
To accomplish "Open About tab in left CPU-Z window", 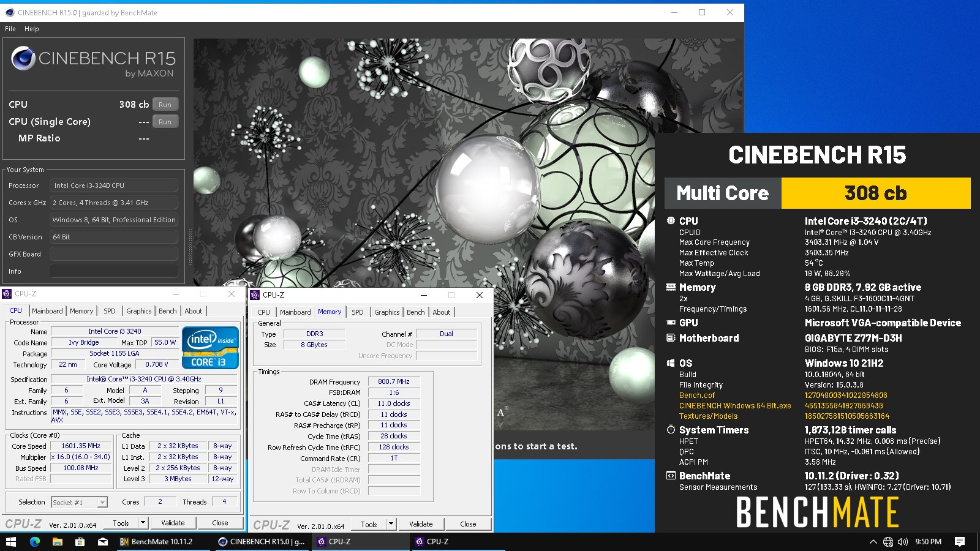I will tap(194, 311).
